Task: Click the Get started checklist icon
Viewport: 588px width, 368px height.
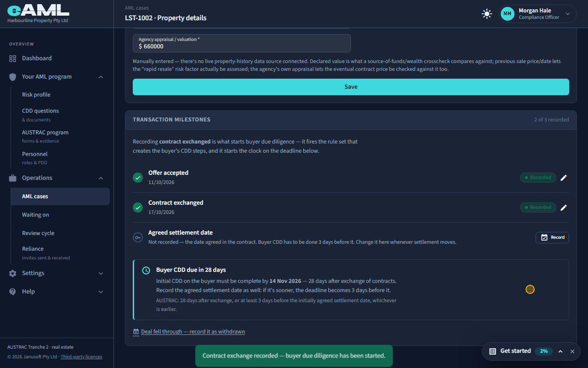Action: coord(492,351)
